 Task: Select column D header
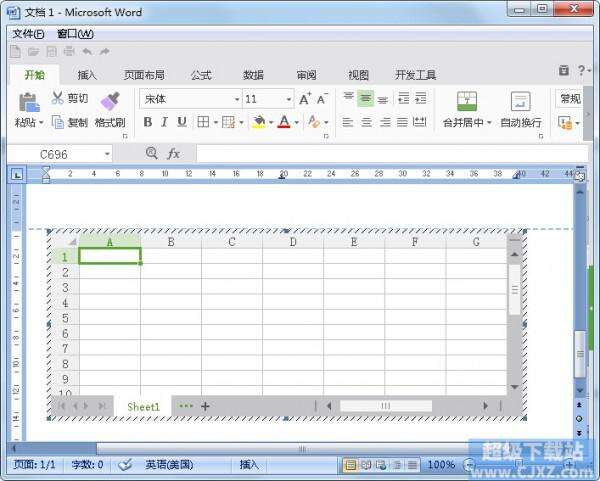tap(293, 242)
